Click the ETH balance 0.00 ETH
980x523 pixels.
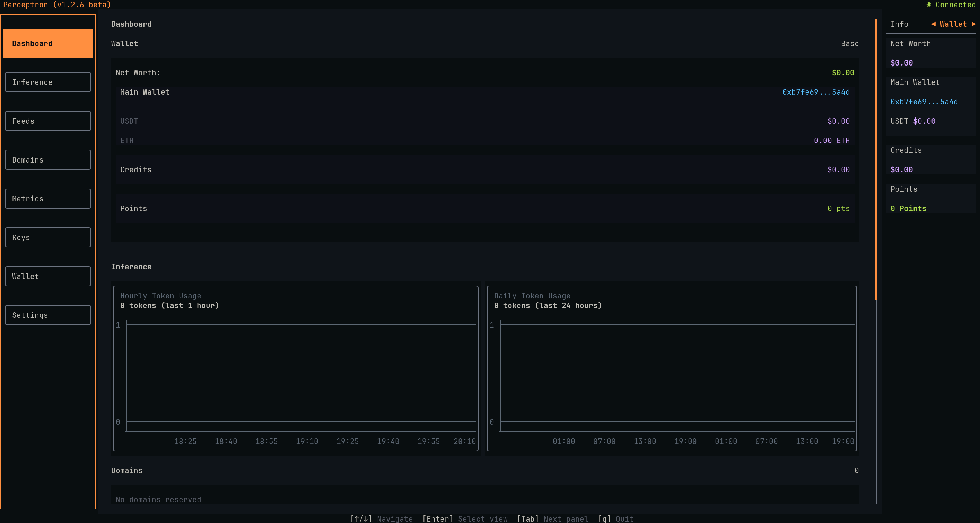click(832, 140)
